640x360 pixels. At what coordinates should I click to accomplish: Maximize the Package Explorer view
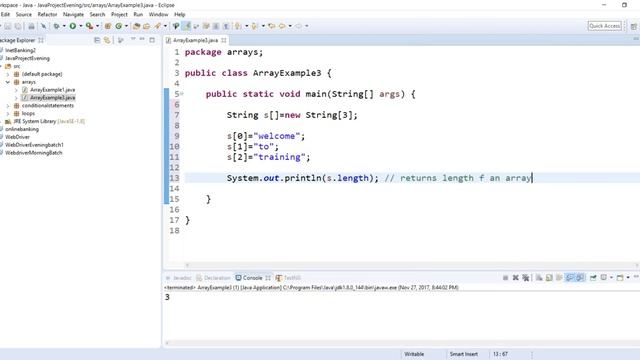tap(152, 40)
